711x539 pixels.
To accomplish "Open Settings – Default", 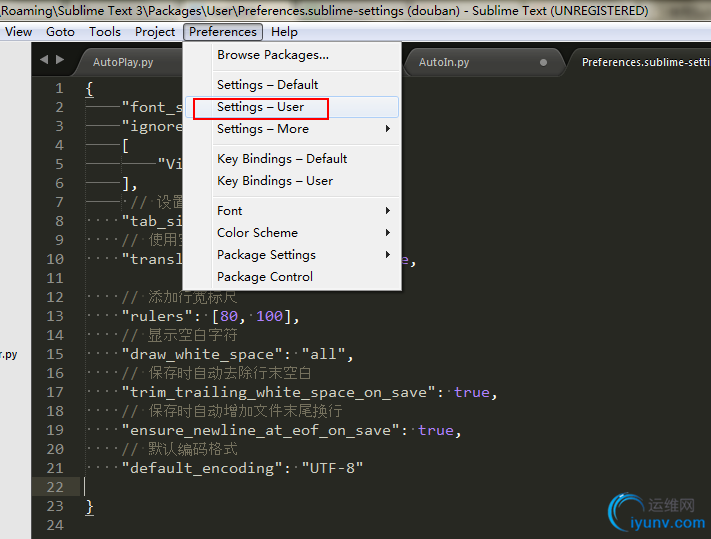I will click(x=292, y=85).
